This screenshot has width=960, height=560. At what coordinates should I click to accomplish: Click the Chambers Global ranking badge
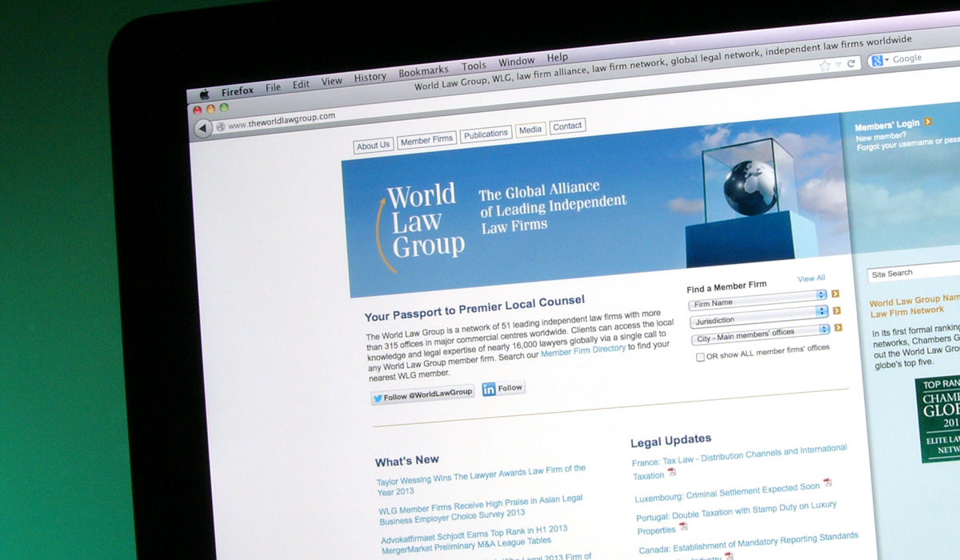(939, 418)
